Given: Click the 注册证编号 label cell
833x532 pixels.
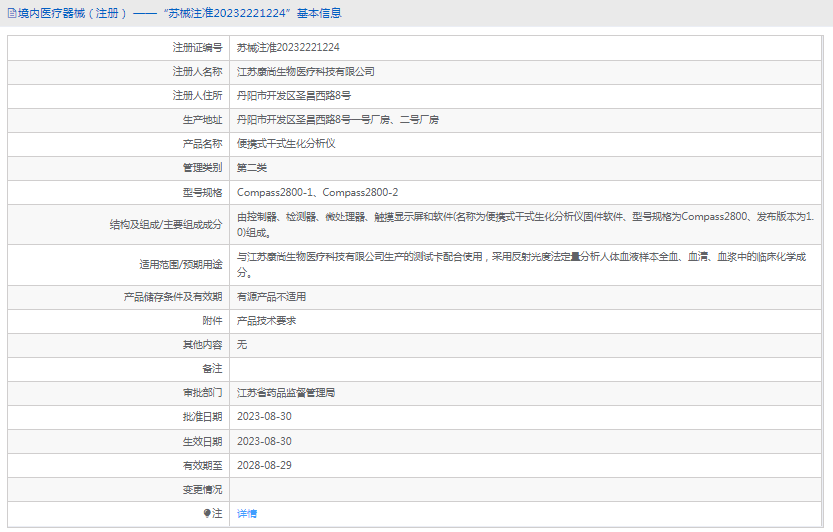Looking at the screenshot, I should 197,47.
